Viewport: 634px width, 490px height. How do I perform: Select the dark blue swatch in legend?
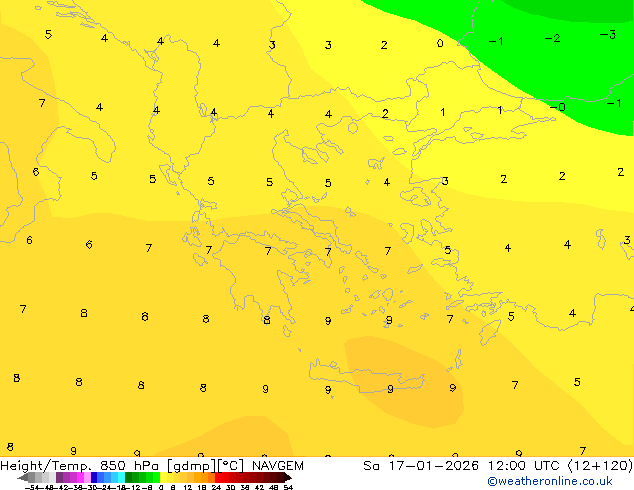pos(94,477)
